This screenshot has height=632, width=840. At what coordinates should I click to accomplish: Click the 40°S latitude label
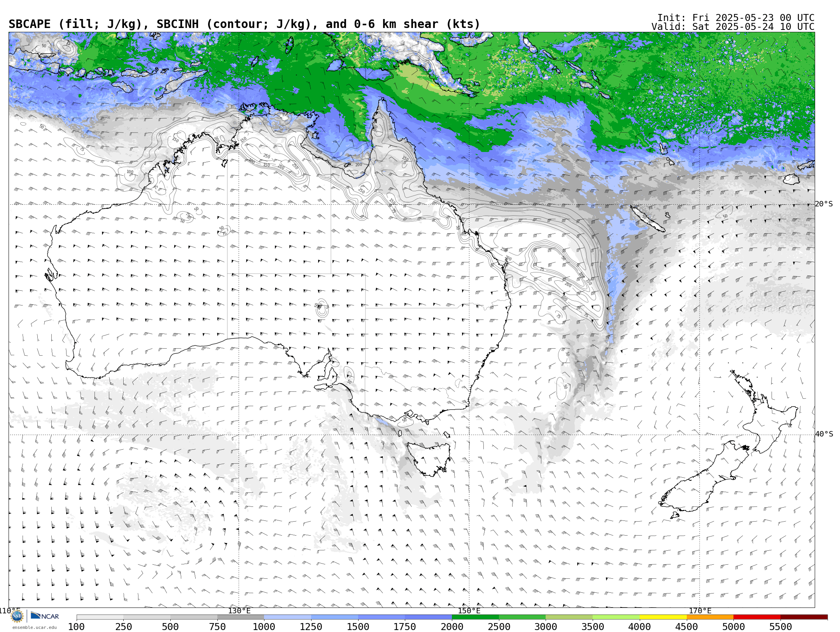point(824,434)
